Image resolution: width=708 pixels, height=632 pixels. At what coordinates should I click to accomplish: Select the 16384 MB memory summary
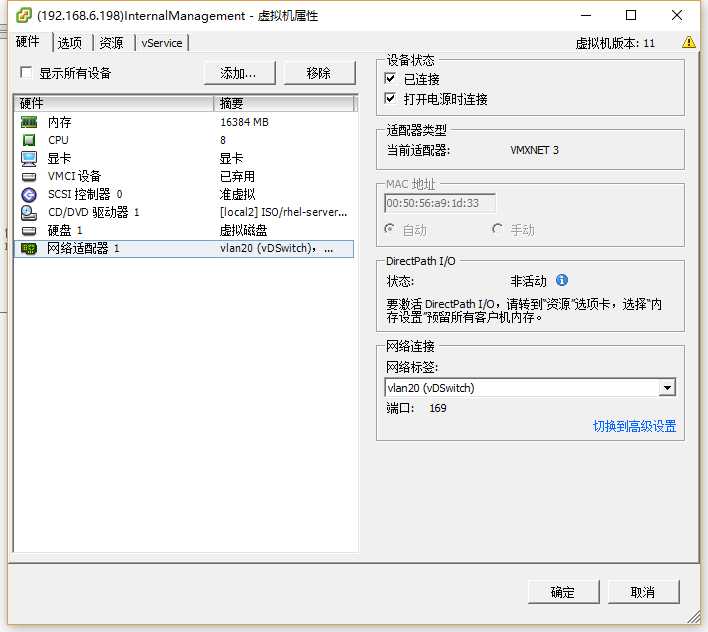pyautogui.click(x=244, y=122)
